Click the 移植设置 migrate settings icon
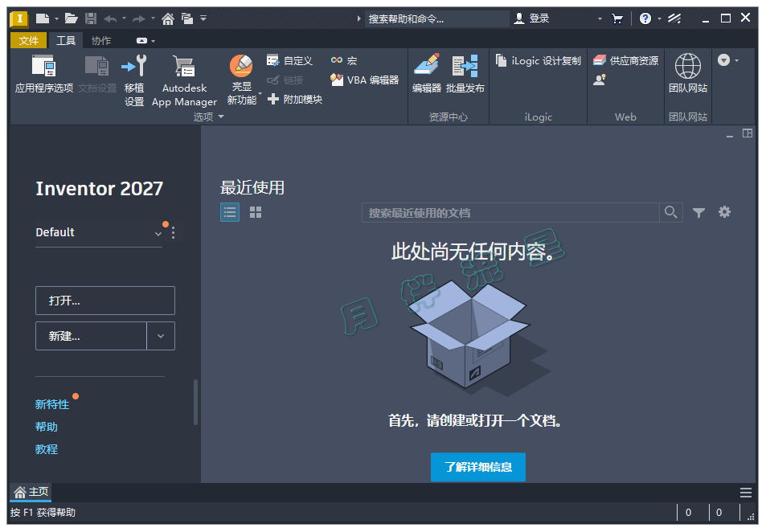 (134, 67)
